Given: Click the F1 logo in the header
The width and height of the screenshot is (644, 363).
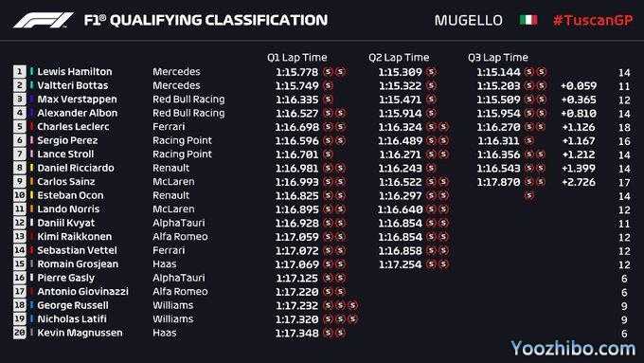Looking at the screenshot, I should coord(44,20).
